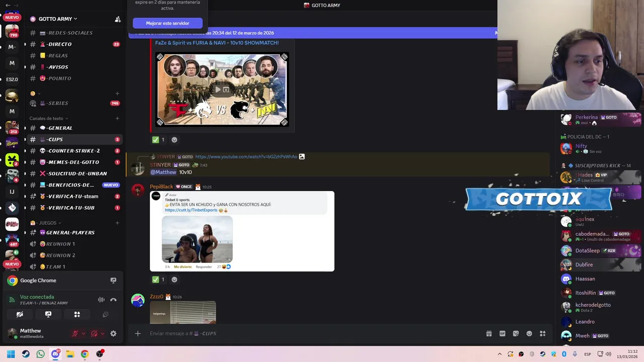
Task: Open WhatsApp from the taskbar
Action: pos(40,354)
